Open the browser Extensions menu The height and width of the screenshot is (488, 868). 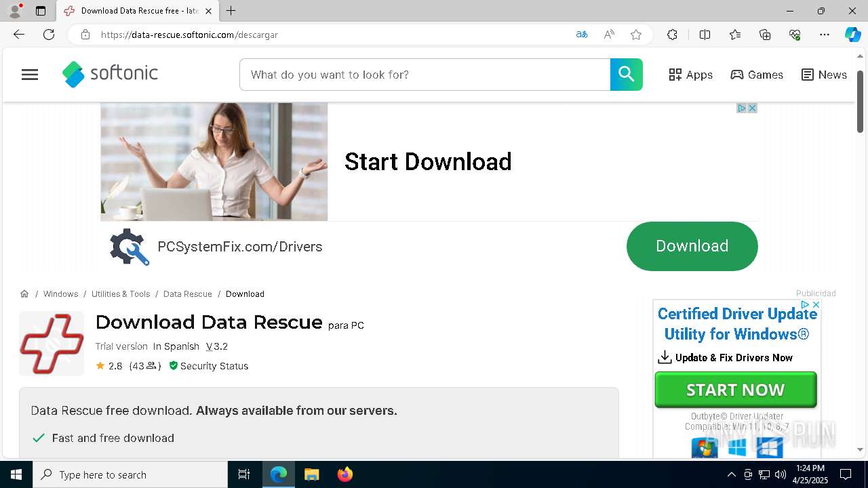click(x=672, y=35)
